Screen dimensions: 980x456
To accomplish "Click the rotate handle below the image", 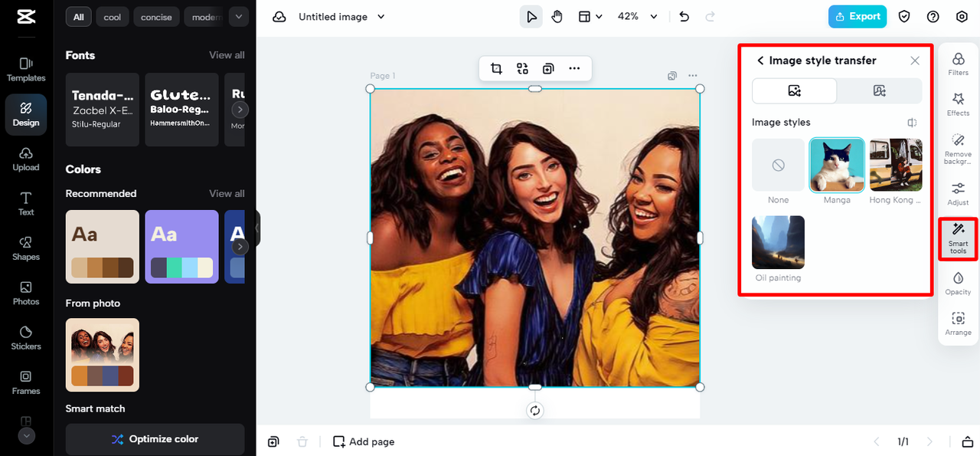I will [535, 410].
